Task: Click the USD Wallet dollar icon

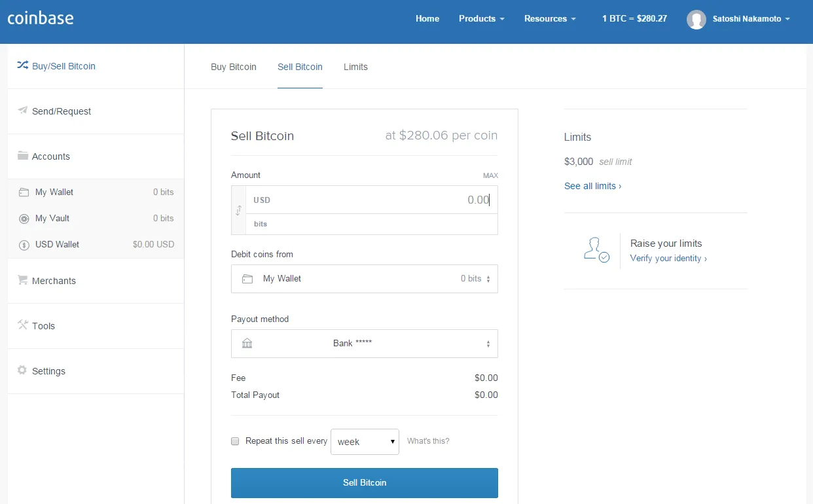Action: point(24,245)
